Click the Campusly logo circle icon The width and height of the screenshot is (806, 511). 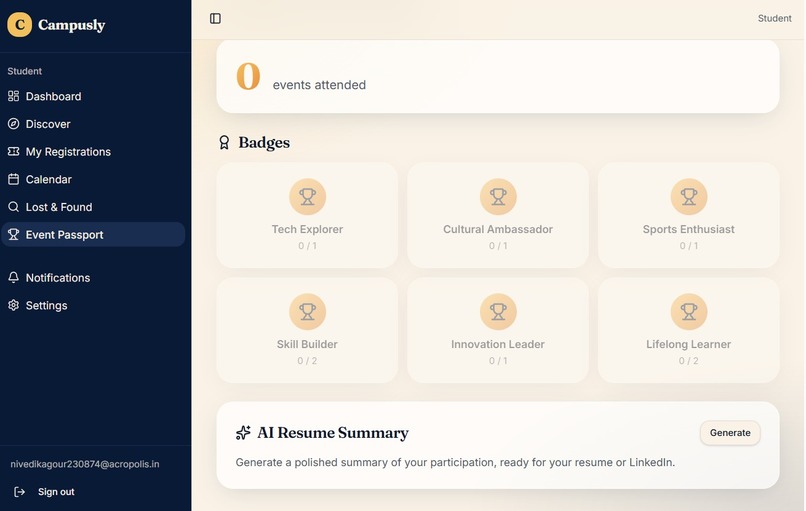[x=20, y=25]
